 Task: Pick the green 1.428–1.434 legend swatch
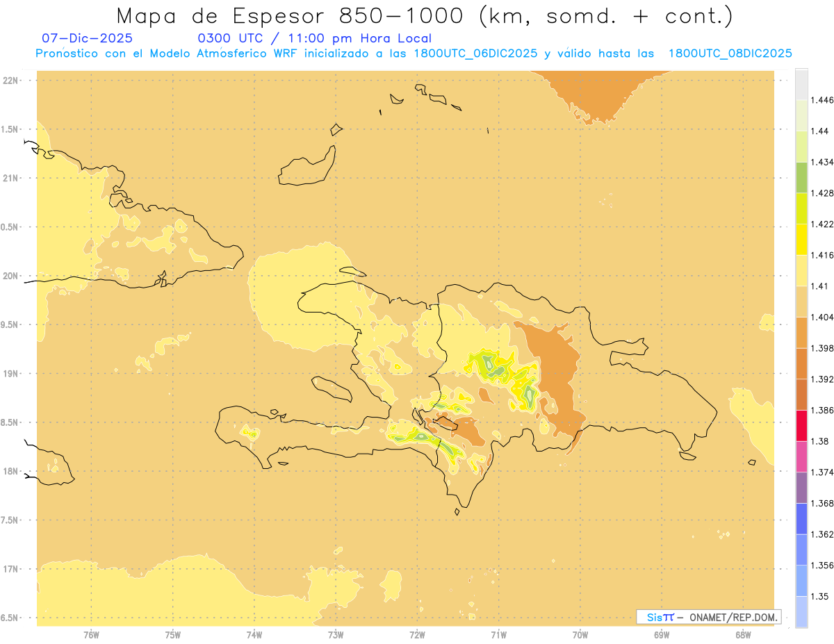801,177
